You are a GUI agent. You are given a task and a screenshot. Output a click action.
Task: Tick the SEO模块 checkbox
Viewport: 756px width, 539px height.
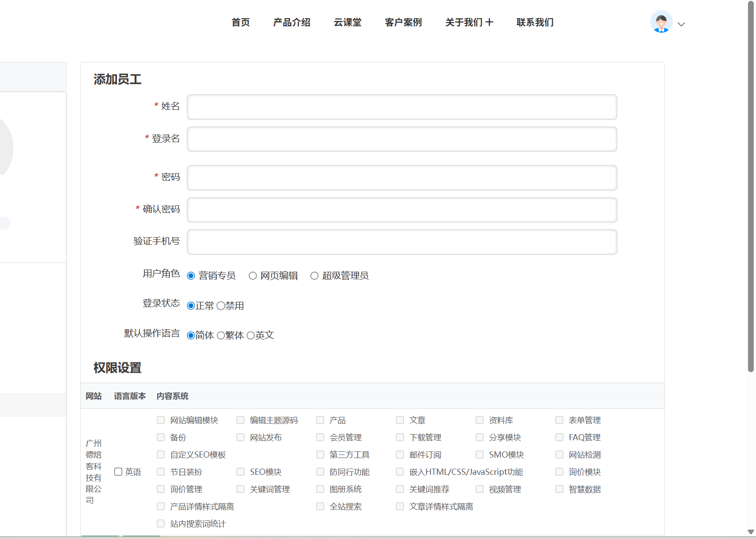point(240,472)
